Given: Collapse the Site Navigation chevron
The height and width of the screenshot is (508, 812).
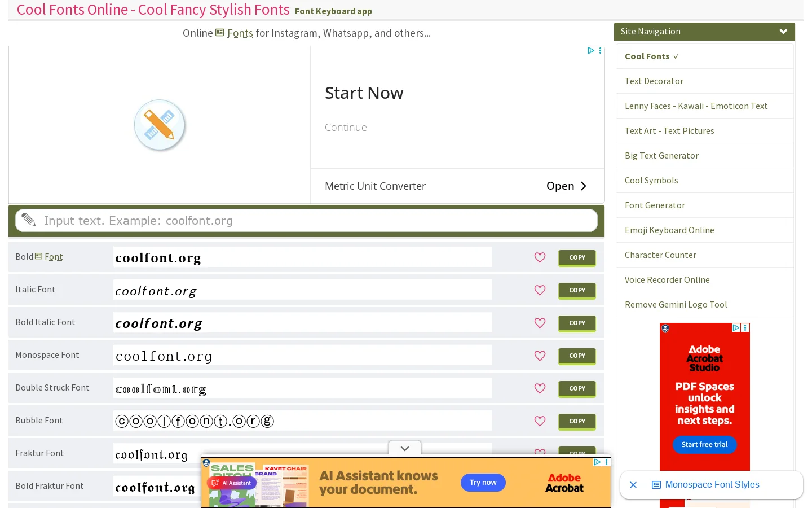Looking at the screenshot, I should (783, 32).
